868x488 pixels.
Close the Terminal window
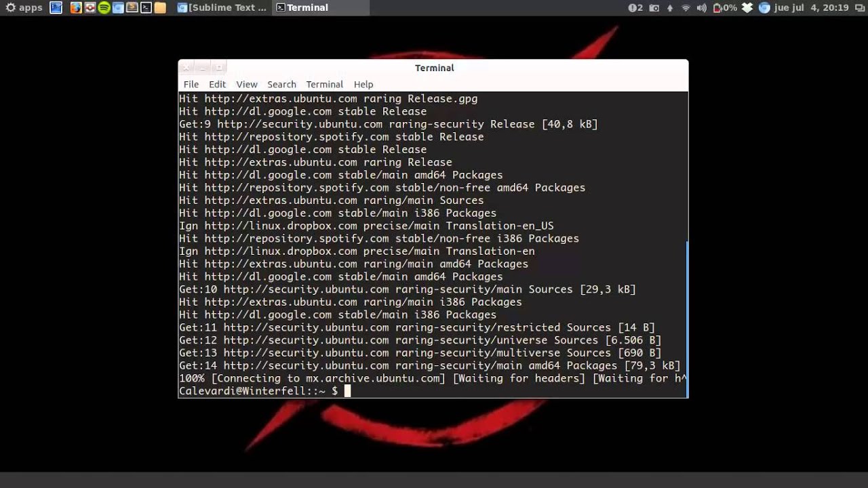[185, 67]
